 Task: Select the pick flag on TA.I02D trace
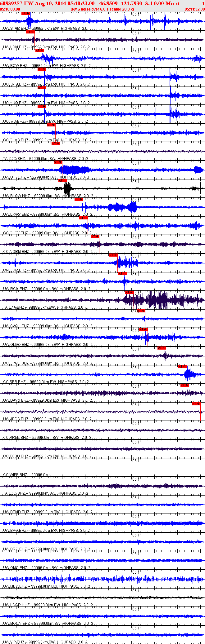56,143
